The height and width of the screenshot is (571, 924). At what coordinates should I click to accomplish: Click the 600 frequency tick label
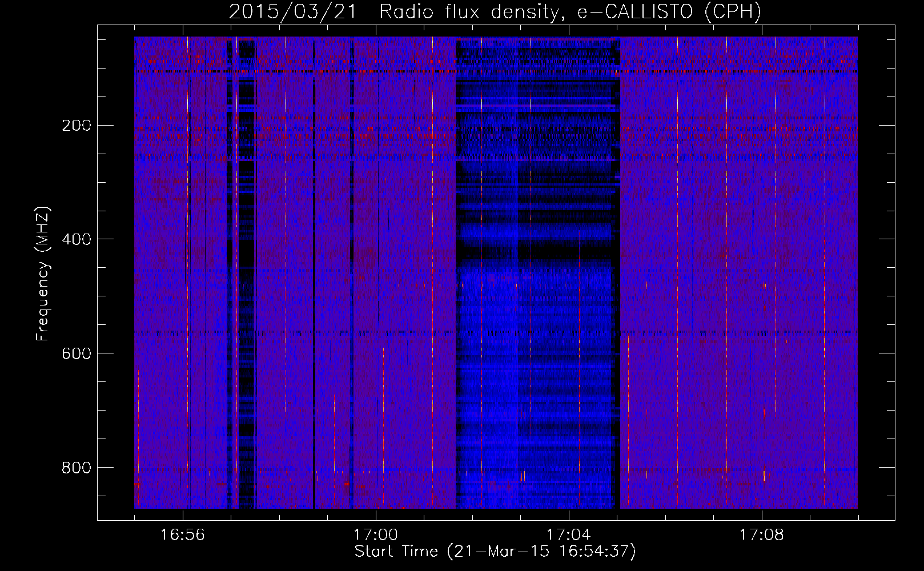(77, 353)
